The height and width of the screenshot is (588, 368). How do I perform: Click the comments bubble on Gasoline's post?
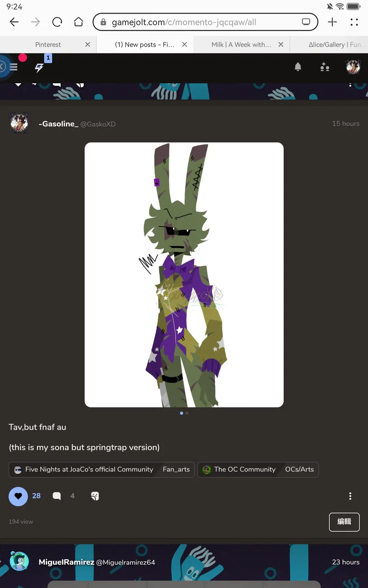[x=57, y=496]
